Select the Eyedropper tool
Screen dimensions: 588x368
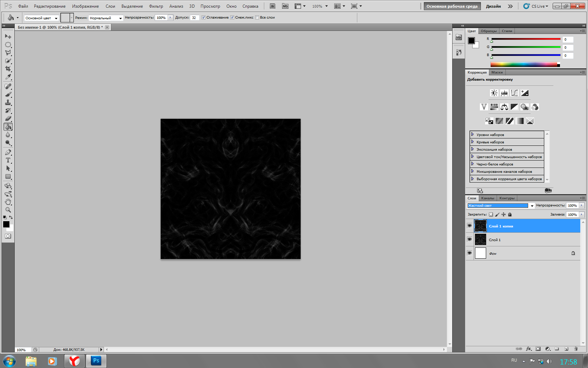8,77
